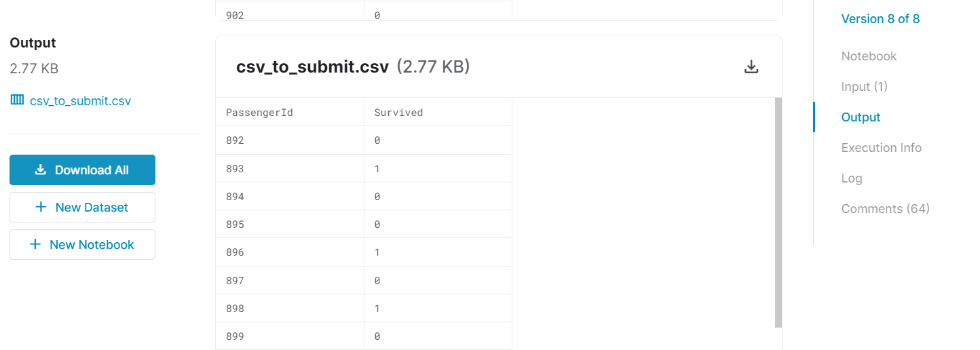Click the table cell with PassengerId 896

[x=290, y=252]
